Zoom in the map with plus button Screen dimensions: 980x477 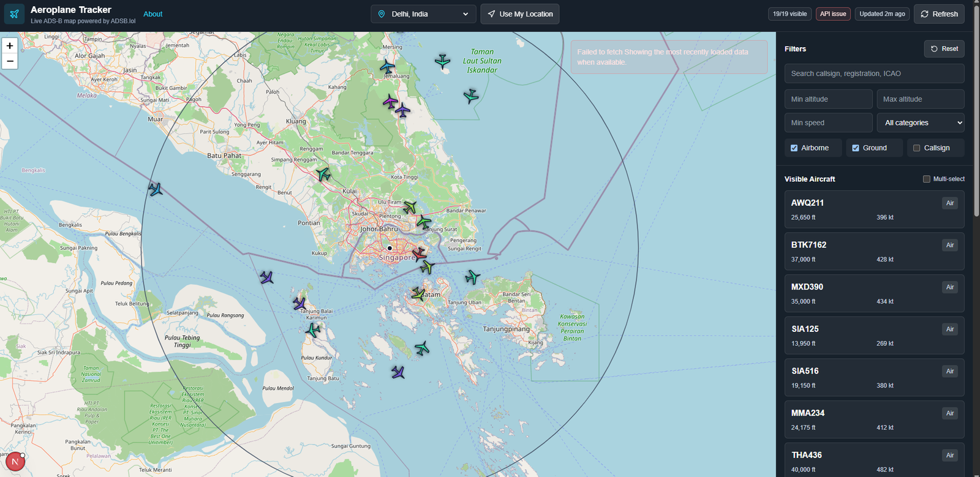10,46
